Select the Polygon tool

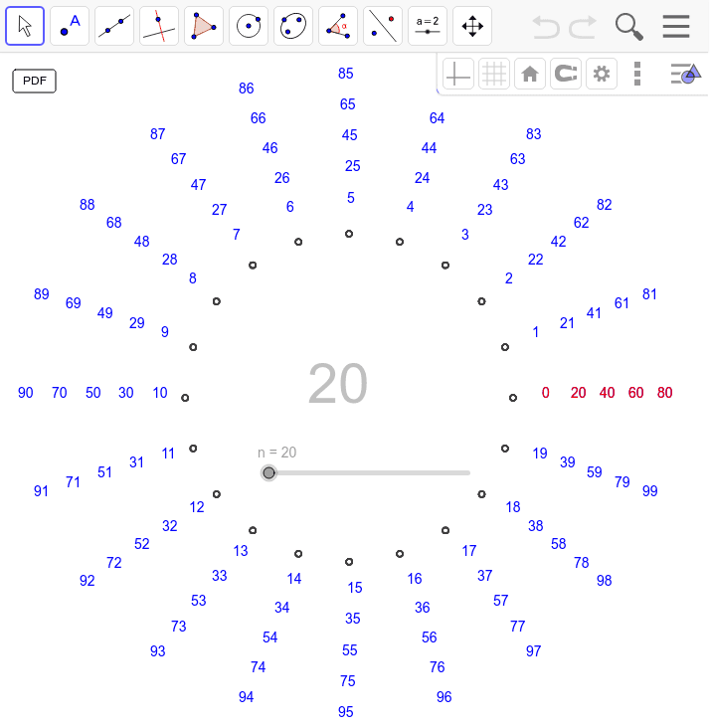point(204,26)
